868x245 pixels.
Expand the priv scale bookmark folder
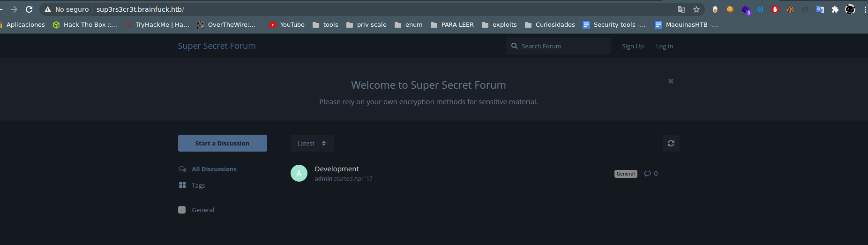367,25
